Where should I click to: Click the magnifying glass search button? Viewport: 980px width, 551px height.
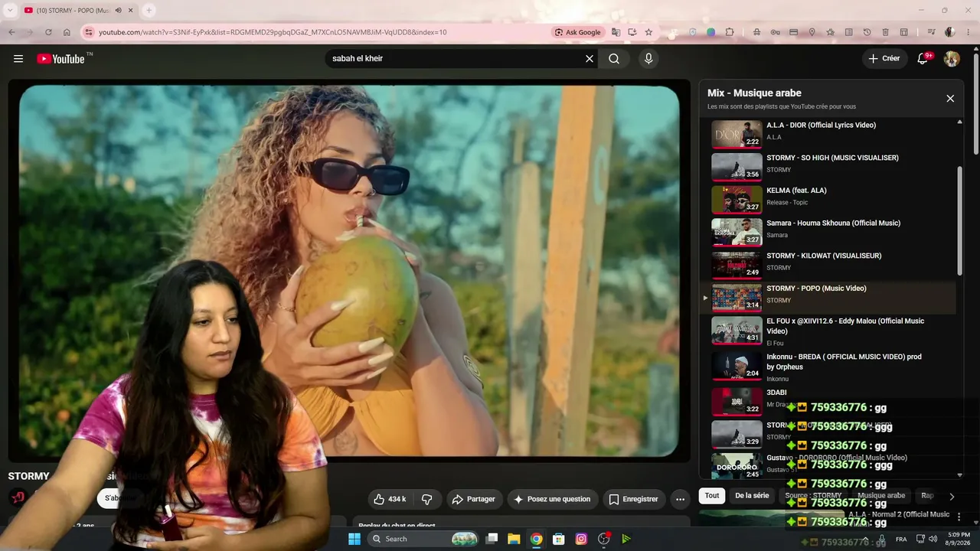tap(614, 59)
